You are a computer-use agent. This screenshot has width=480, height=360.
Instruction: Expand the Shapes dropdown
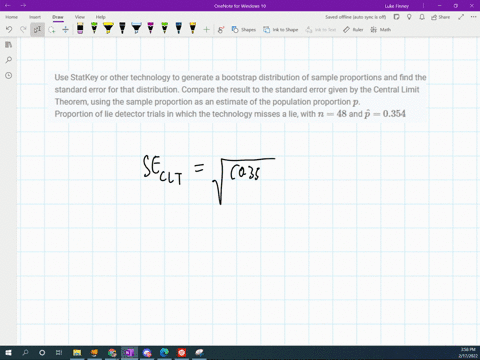point(244,30)
